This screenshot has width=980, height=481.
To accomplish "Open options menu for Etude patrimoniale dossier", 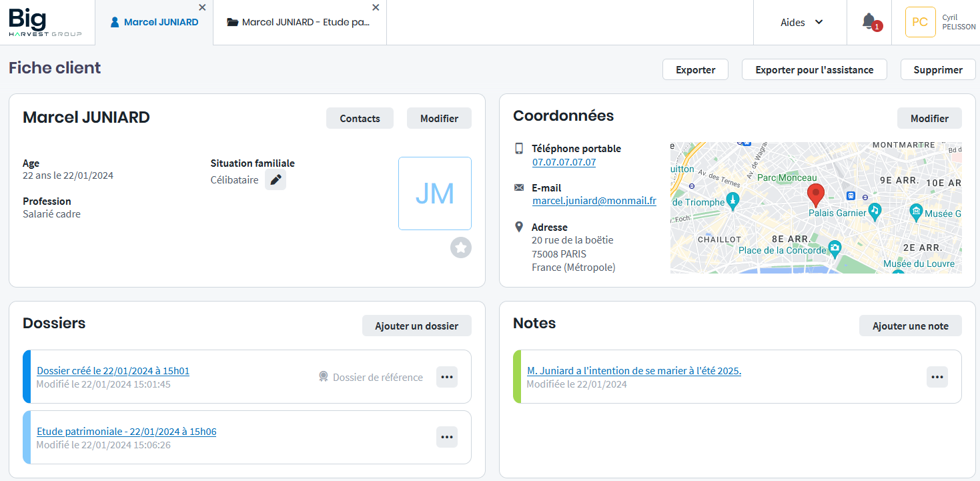I will coord(447,437).
